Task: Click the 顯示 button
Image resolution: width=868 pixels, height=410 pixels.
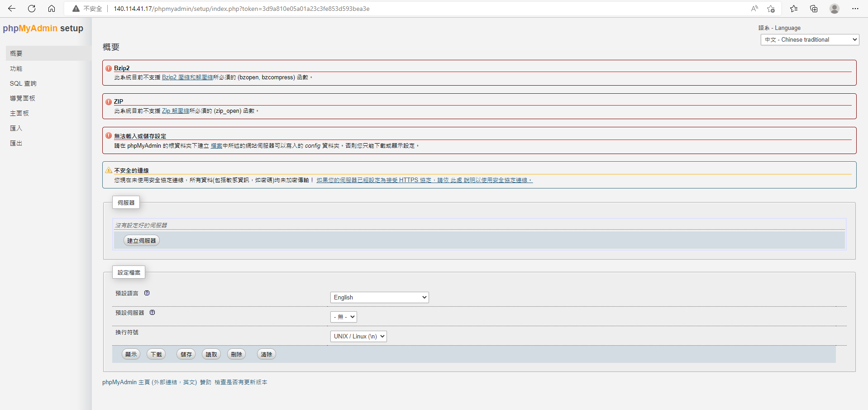Action: click(x=131, y=354)
